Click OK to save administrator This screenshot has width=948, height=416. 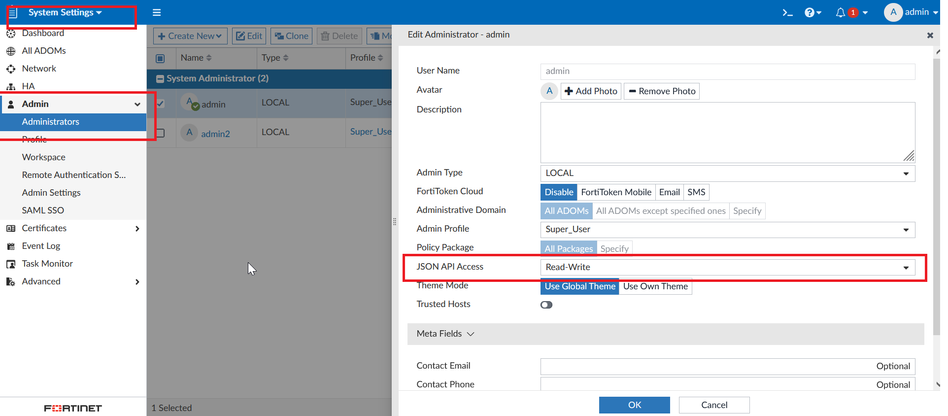pos(634,405)
